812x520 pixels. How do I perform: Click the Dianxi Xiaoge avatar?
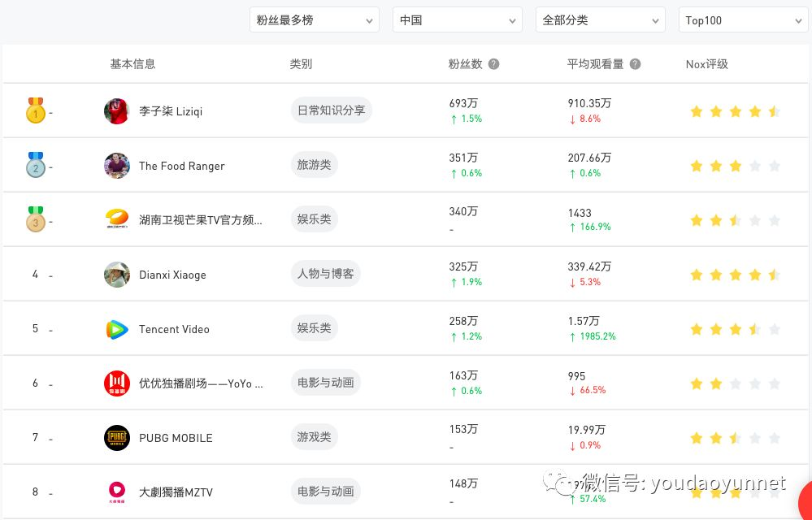click(x=117, y=275)
